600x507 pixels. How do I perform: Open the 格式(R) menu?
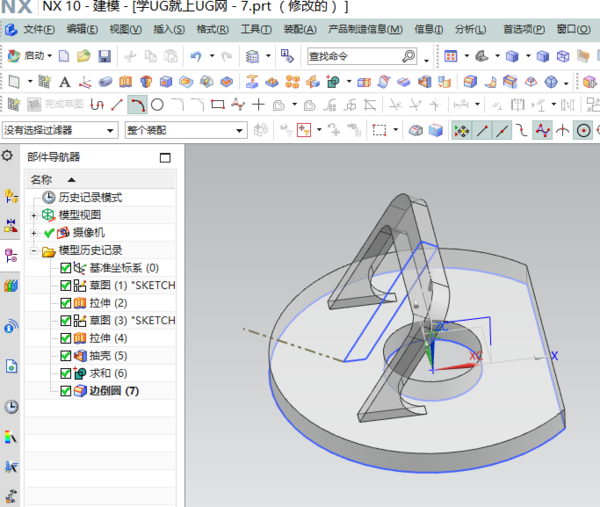tap(212, 29)
